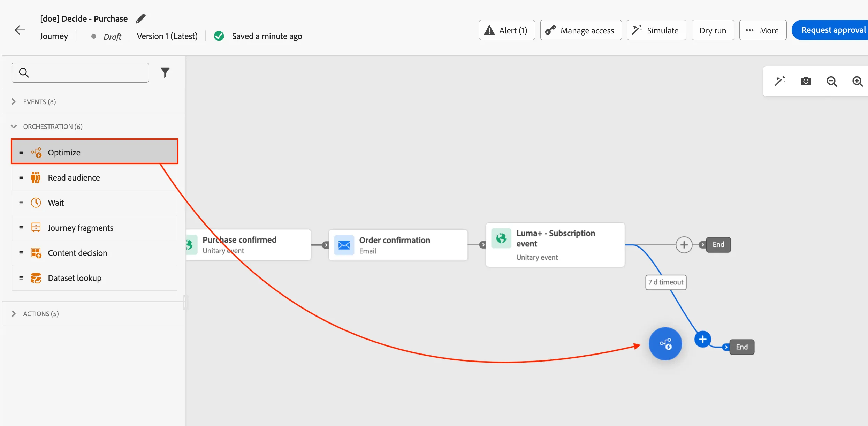Open the More options menu

click(x=763, y=30)
